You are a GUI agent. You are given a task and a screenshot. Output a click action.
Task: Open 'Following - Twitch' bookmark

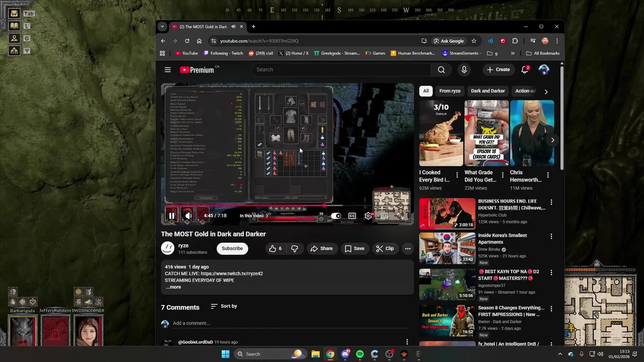223,53
